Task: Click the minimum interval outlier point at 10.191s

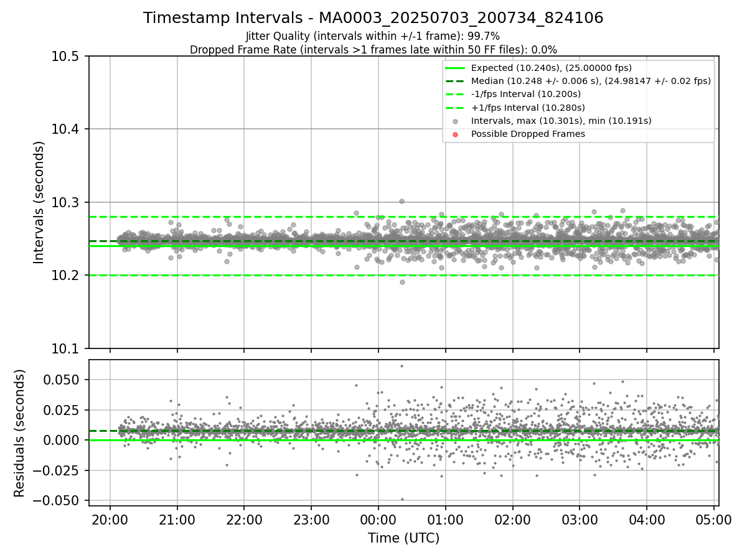Action: pyautogui.click(x=402, y=282)
